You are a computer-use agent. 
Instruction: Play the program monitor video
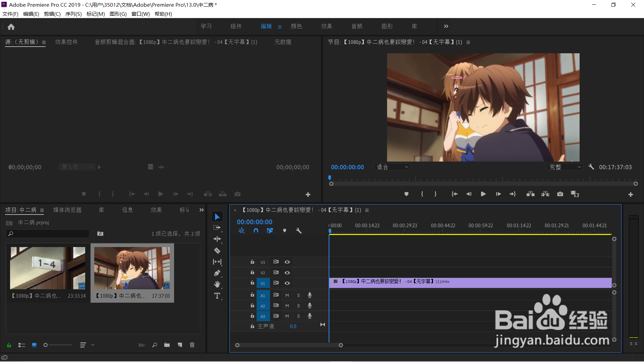tap(483, 194)
